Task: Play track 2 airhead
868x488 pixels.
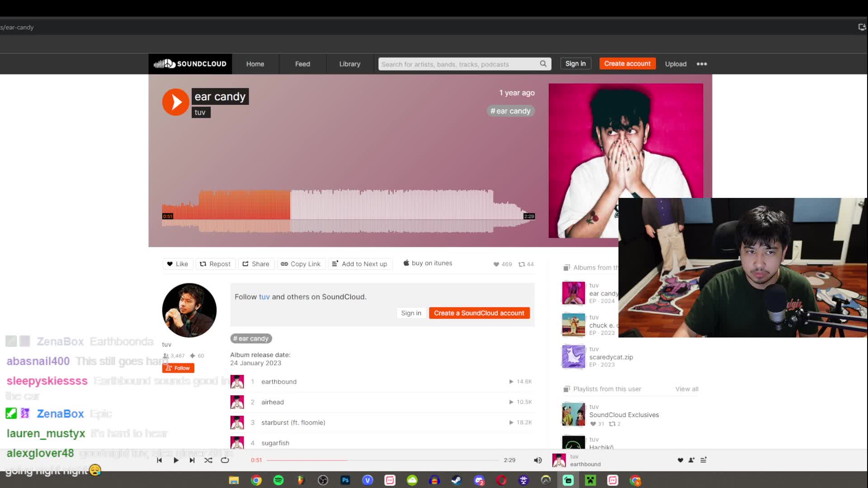Action: tap(273, 402)
